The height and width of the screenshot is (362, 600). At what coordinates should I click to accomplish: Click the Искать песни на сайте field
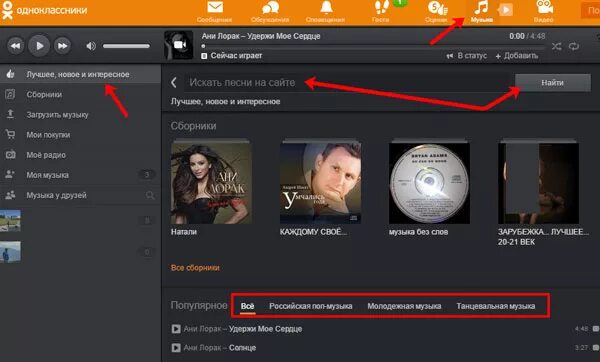(x=348, y=82)
